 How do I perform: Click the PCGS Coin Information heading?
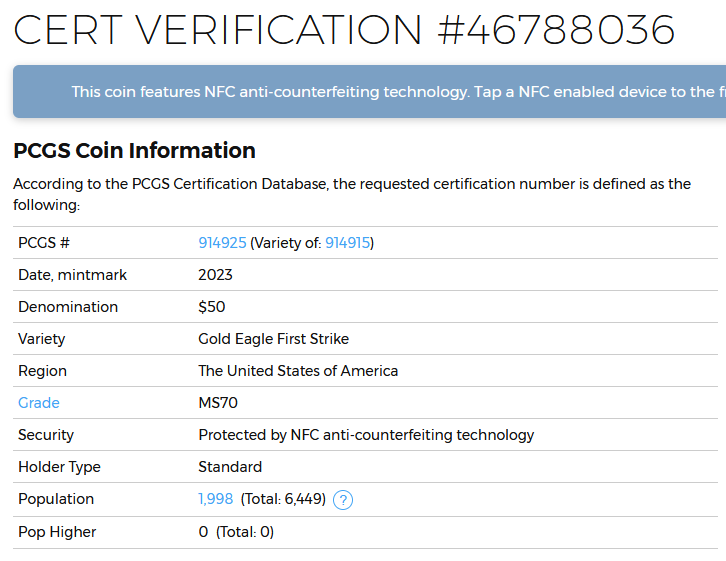coord(134,150)
